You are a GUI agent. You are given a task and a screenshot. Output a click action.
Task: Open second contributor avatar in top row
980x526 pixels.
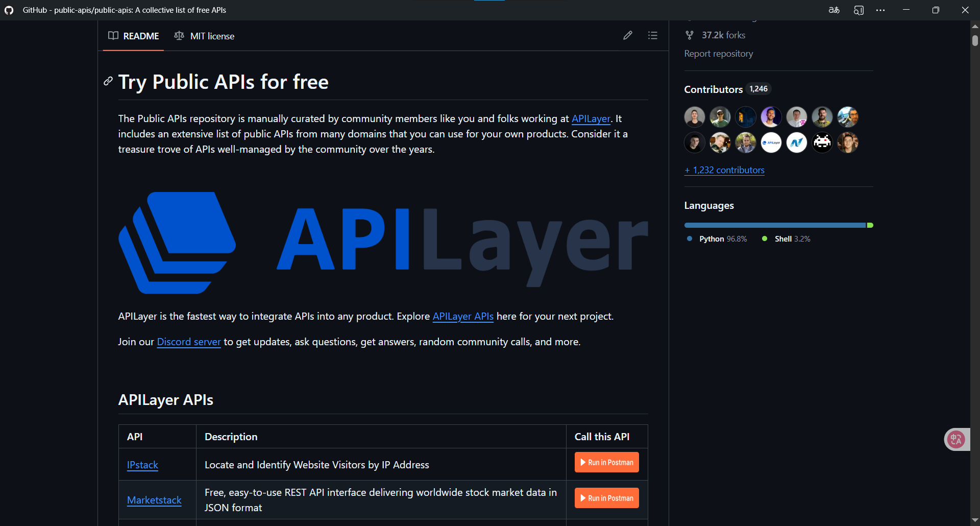tap(720, 117)
